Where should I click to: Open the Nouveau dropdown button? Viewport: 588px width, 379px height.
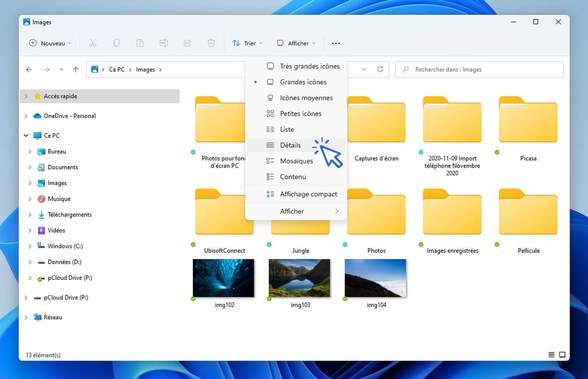pyautogui.click(x=50, y=43)
